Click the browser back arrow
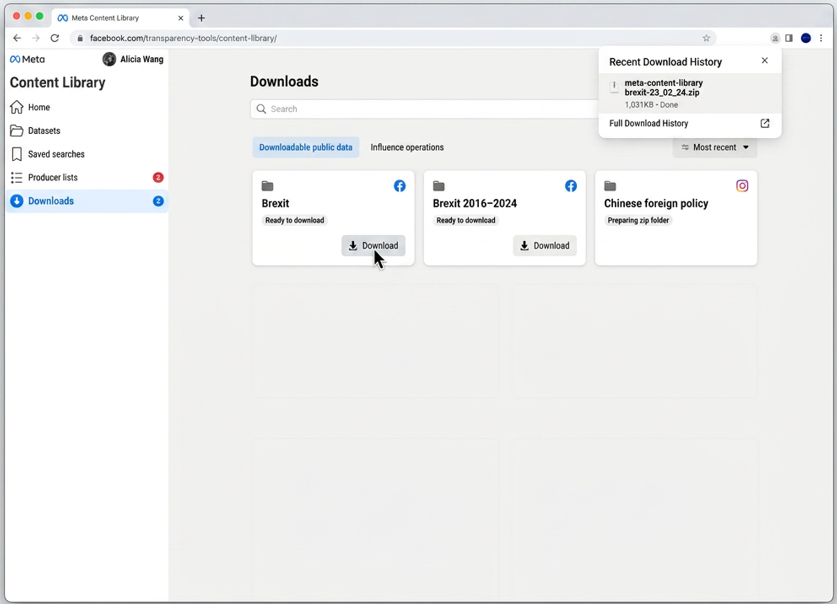The height and width of the screenshot is (604, 837). click(17, 38)
